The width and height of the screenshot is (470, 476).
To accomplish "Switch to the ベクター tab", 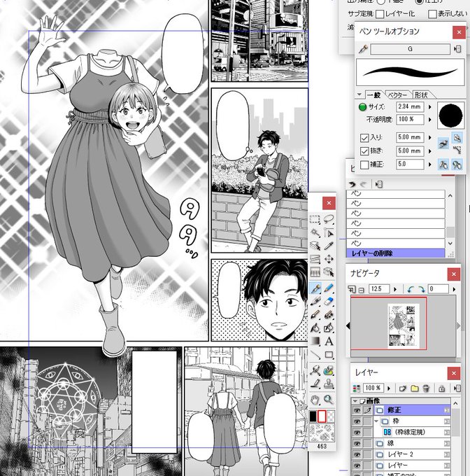I will pyautogui.click(x=397, y=95).
